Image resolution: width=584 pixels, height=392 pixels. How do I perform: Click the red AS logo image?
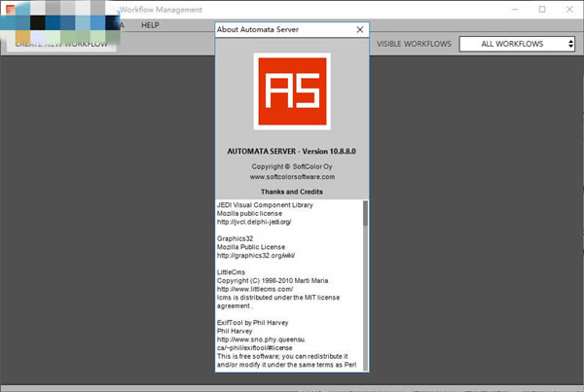[x=292, y=91]
